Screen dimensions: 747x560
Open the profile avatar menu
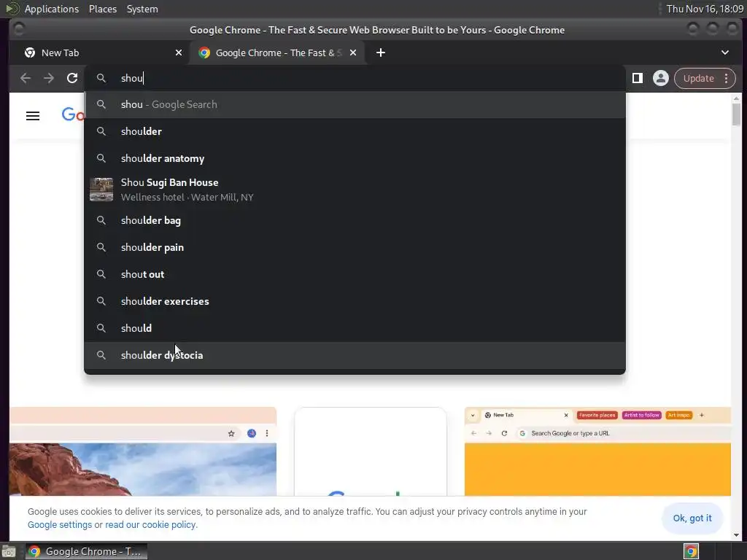point(661,78)
